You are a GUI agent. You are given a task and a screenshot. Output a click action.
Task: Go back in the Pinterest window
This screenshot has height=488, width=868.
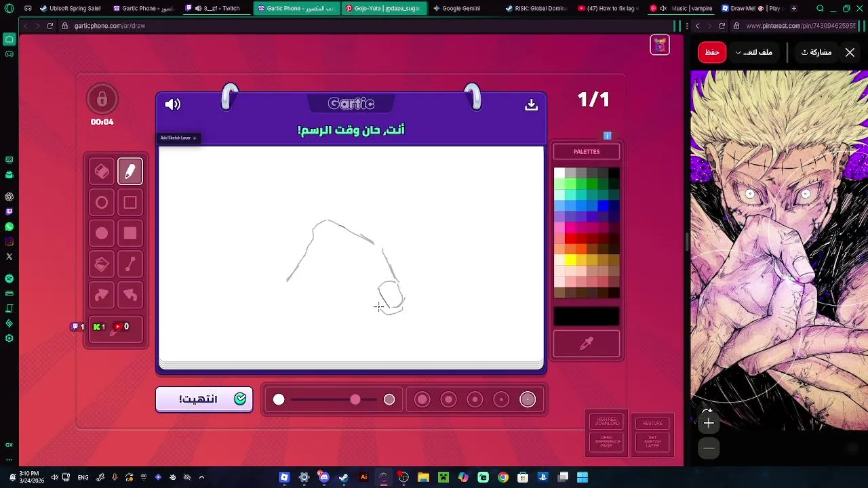click(x=697, y=26)
